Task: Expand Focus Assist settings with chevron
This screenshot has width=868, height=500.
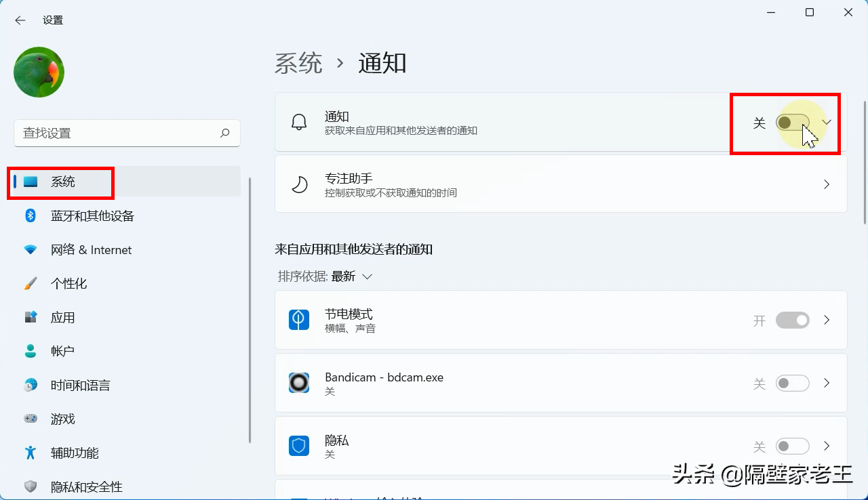Action: (x=827, y=184)
